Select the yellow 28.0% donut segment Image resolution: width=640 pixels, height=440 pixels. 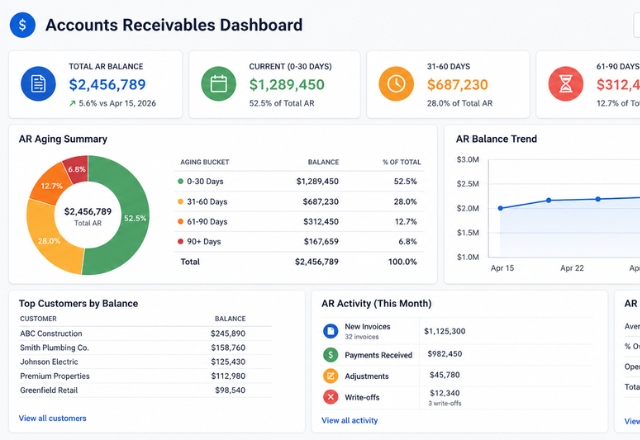[48, 241]
